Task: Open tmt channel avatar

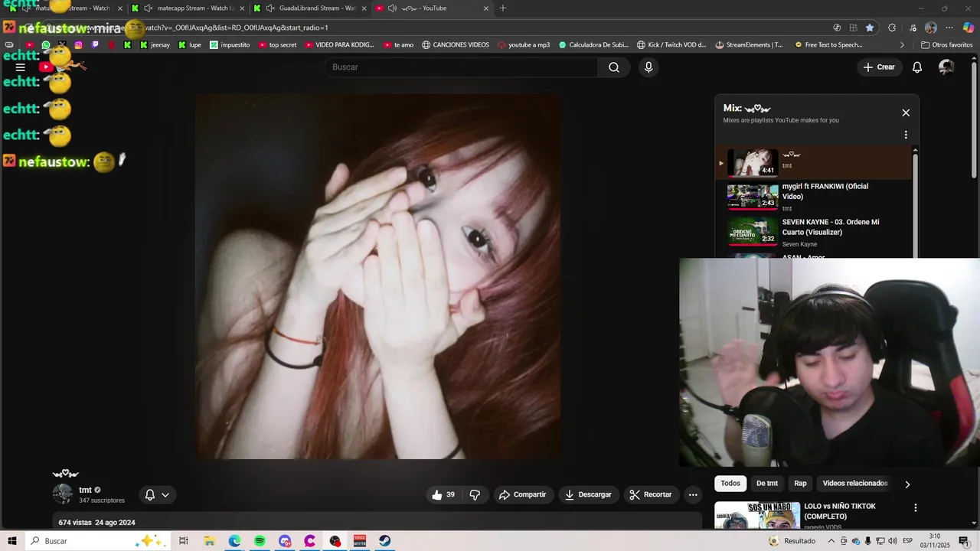Action: 63,494
